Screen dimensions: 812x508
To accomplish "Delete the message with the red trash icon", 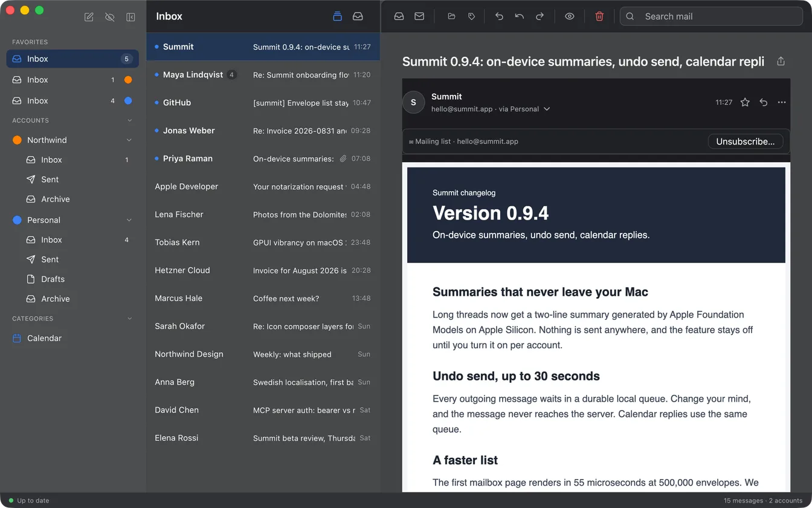I will 599,16.
